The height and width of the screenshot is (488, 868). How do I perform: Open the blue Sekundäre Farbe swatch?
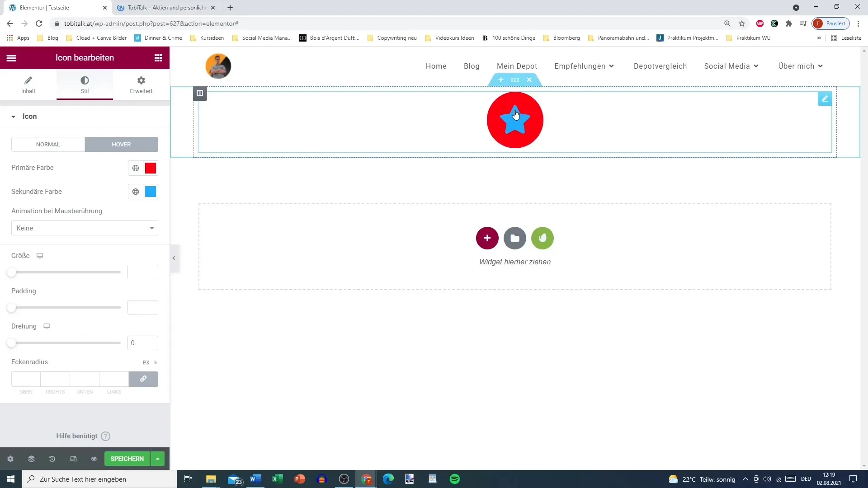[151, 192]
